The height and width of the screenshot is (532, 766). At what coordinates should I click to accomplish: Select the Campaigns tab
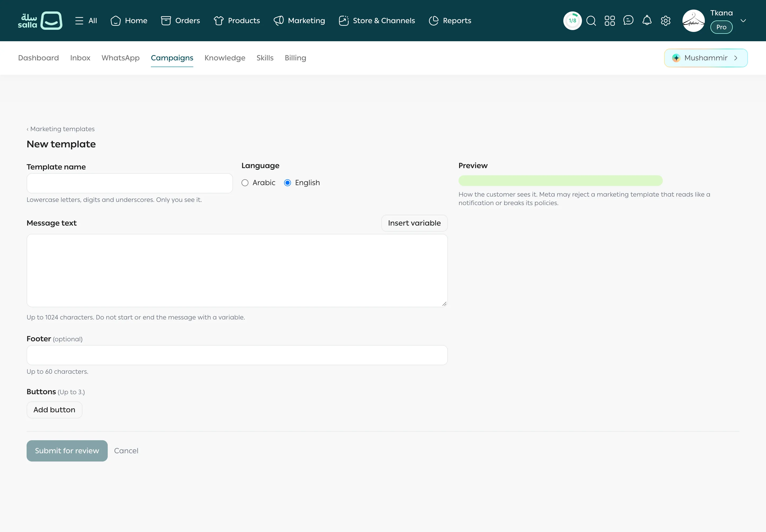[x=172, y=58]
